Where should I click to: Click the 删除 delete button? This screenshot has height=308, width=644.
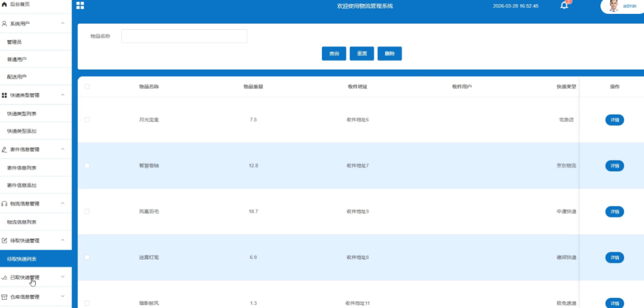point(390,54)
